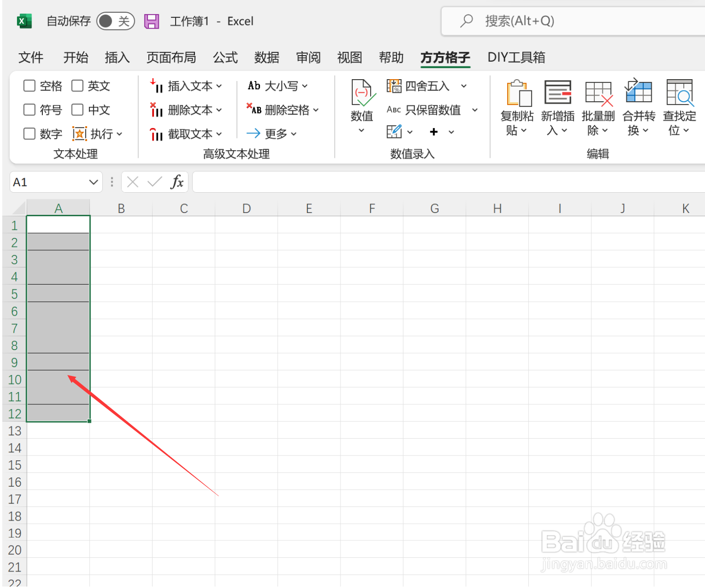Open Delete Text (删除文本) tool
Viewport: 705px width, 588px height.
pos(186,110)
